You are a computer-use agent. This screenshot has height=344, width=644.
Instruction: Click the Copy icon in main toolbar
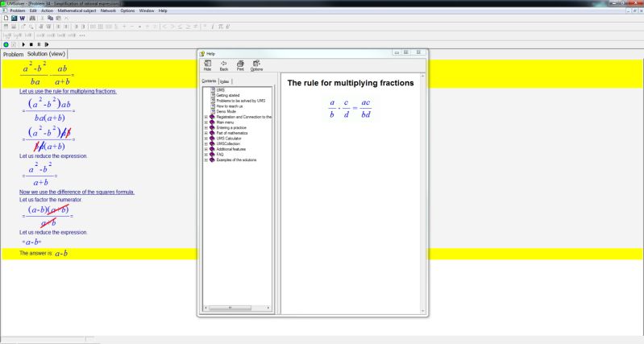[x=50, y=19]
